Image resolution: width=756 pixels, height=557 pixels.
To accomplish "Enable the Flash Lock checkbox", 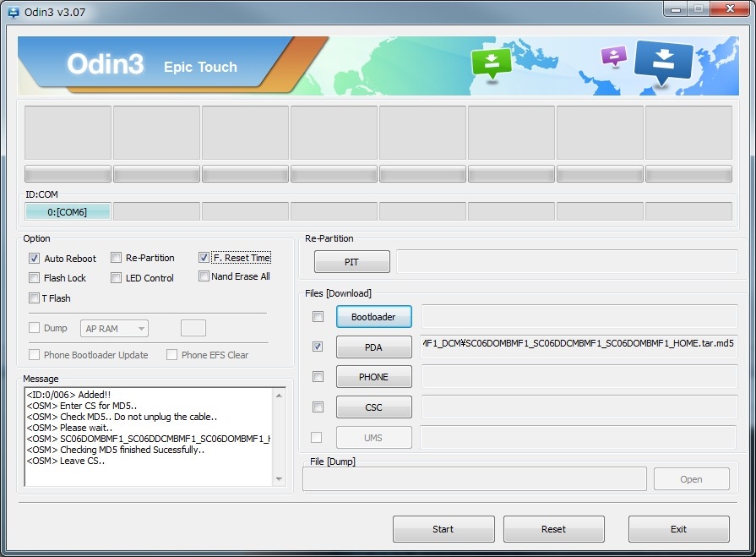I will click(34, 278).
